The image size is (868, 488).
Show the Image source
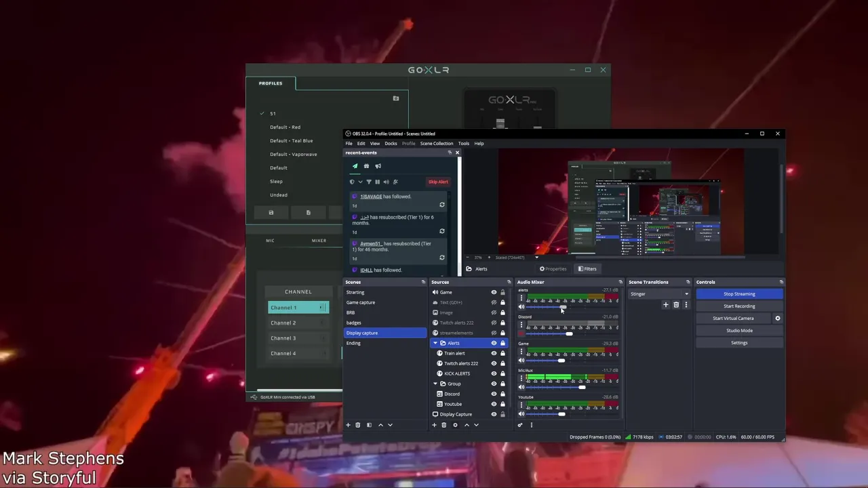494,312
